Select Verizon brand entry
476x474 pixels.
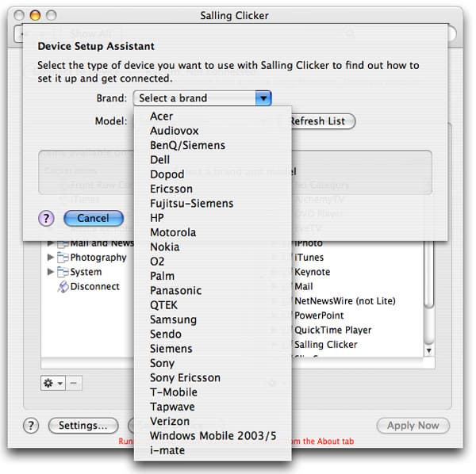[x=213, y=422]
